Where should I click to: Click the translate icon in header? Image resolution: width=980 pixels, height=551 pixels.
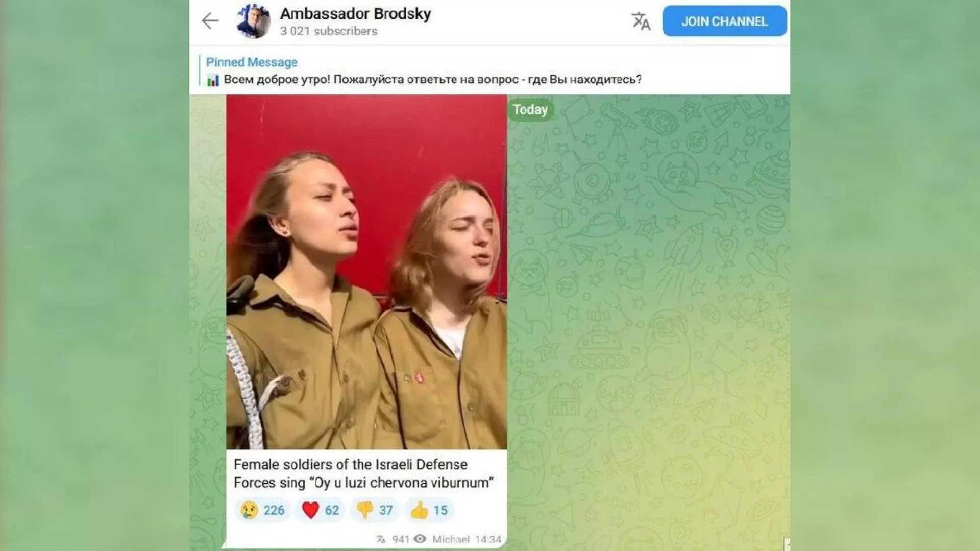pos(641,21)
